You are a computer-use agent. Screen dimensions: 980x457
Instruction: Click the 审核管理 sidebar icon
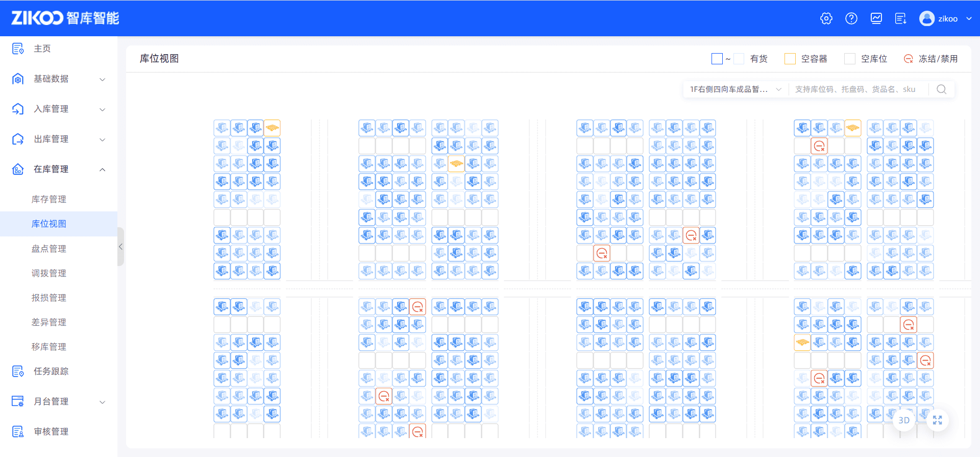coord(18,431)
